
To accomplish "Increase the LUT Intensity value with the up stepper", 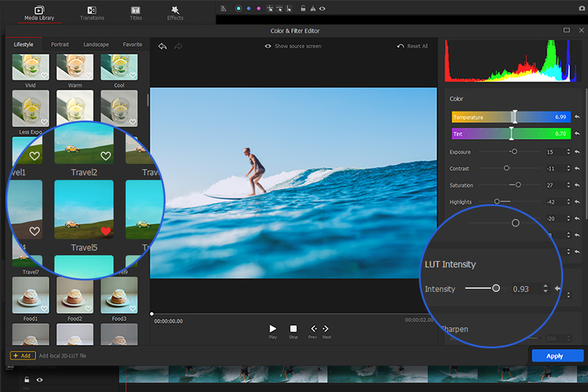I will (x=546, y=286).
